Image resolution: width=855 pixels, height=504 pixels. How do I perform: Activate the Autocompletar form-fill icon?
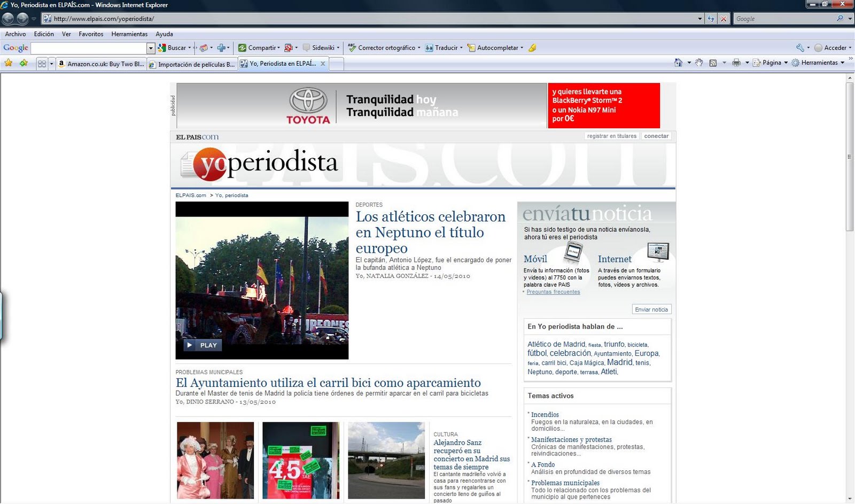click(471, 48)
